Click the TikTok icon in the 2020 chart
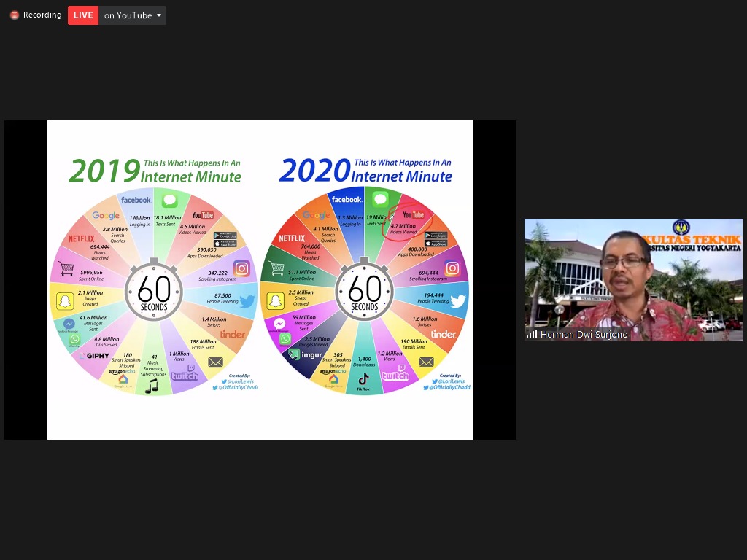 363,379
